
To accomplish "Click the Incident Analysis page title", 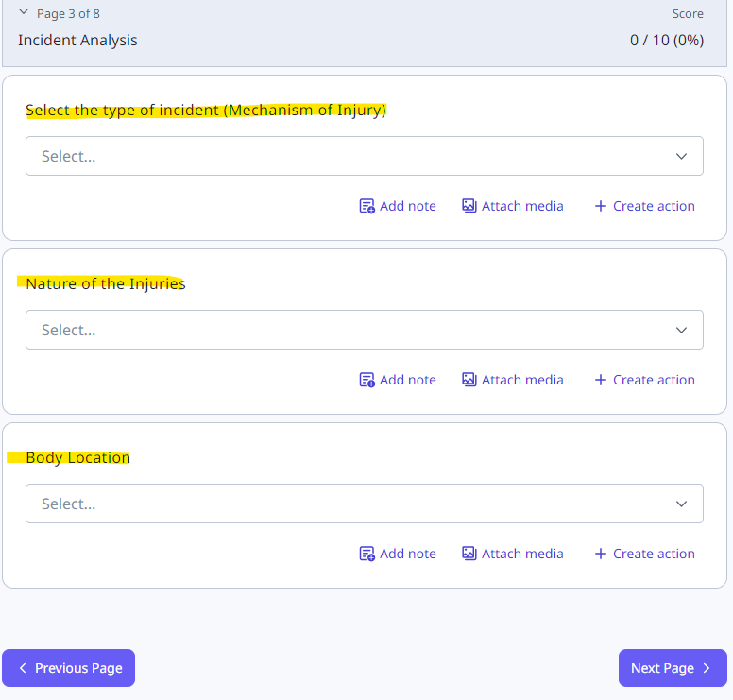I will point(77,41).
